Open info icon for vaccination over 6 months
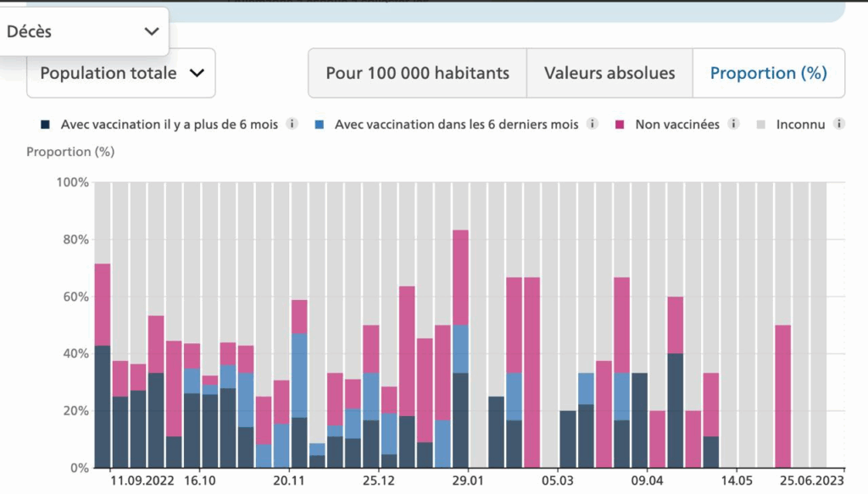 click(x=292, y=125)
